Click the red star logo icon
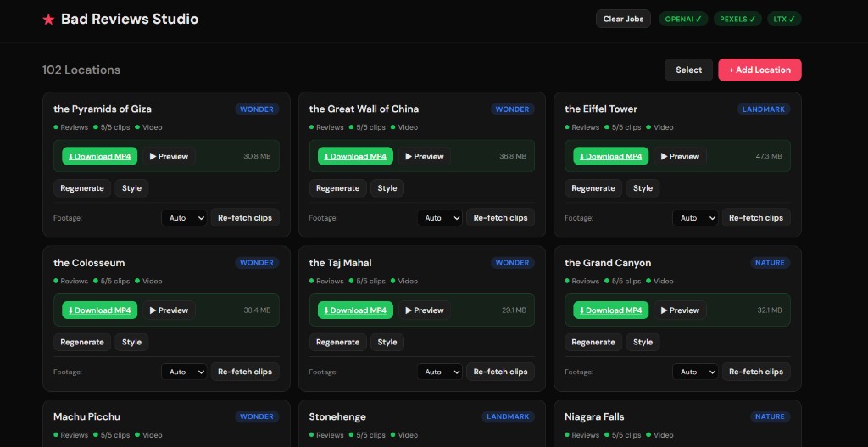 [48, 20]
